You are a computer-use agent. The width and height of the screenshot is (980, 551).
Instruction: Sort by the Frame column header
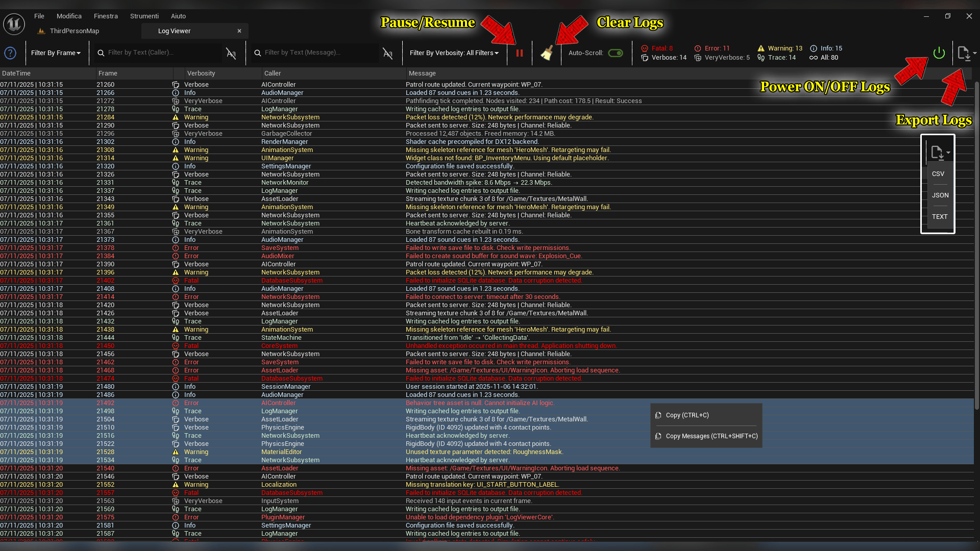point(134,73)
